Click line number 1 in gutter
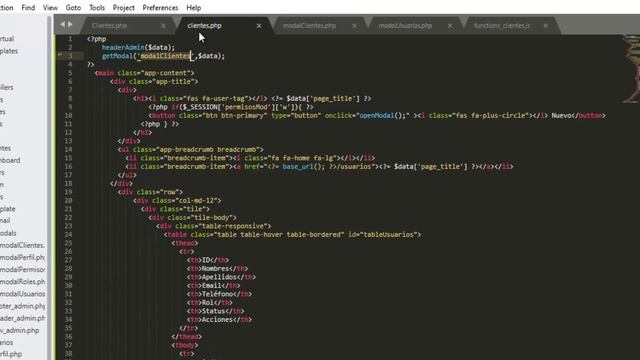Viewport: 640px width, 360px height. click(x=70, y=39)
